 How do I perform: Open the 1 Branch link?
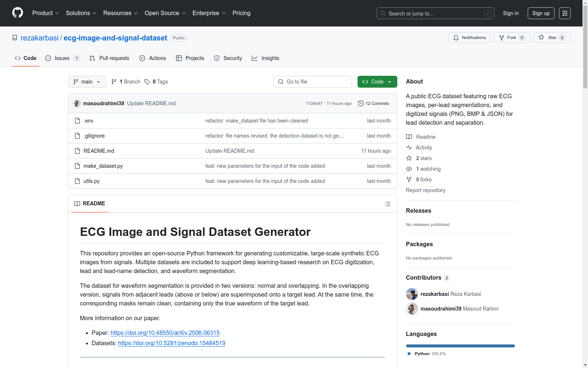(x=126, y=82)
